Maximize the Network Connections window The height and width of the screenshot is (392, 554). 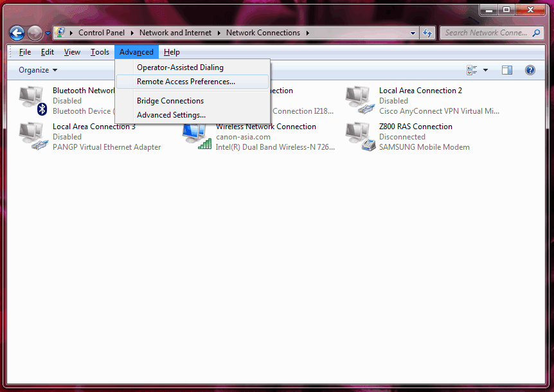pyautogui.click(x=506, y=10)
